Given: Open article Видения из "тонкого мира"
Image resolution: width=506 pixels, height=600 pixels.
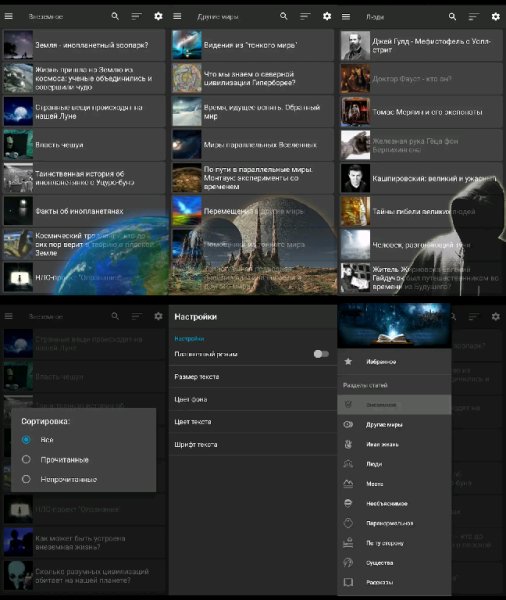Looking at the screenshot, I should [253, 45].
